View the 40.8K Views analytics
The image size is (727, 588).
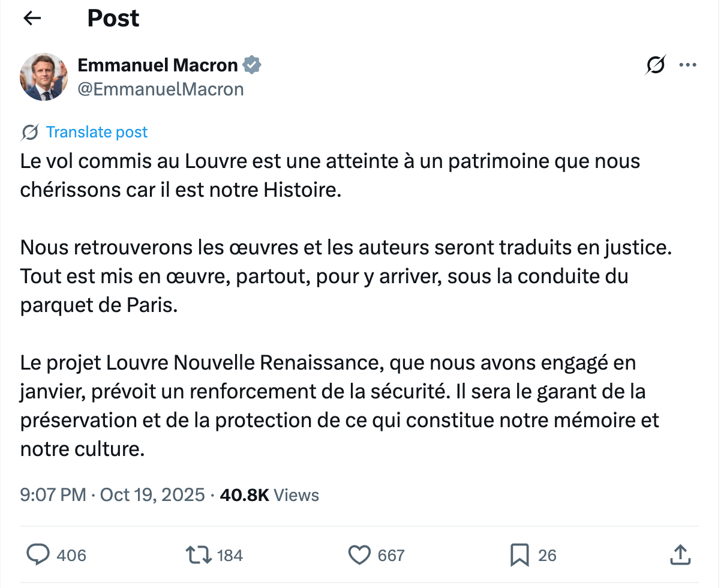click(270, 495)
